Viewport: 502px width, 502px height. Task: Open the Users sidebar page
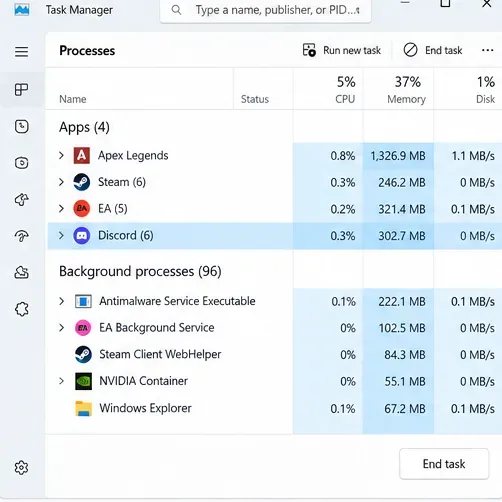[x=21, y=236]
